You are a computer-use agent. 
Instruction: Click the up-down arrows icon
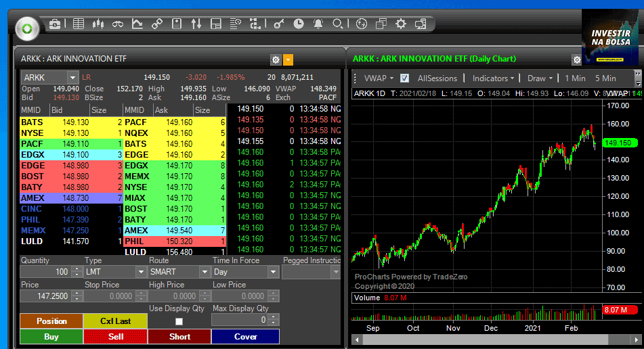[x=196, y=24]
